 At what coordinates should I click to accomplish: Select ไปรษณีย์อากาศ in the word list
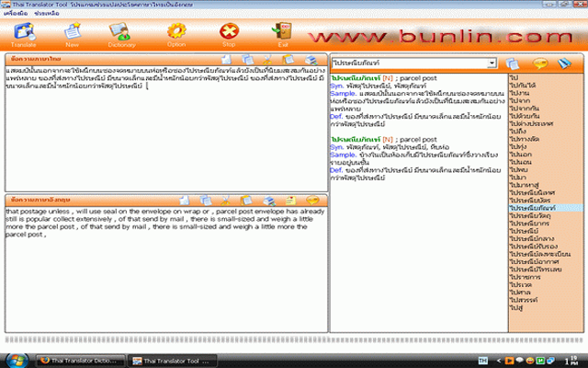(535, 261)
